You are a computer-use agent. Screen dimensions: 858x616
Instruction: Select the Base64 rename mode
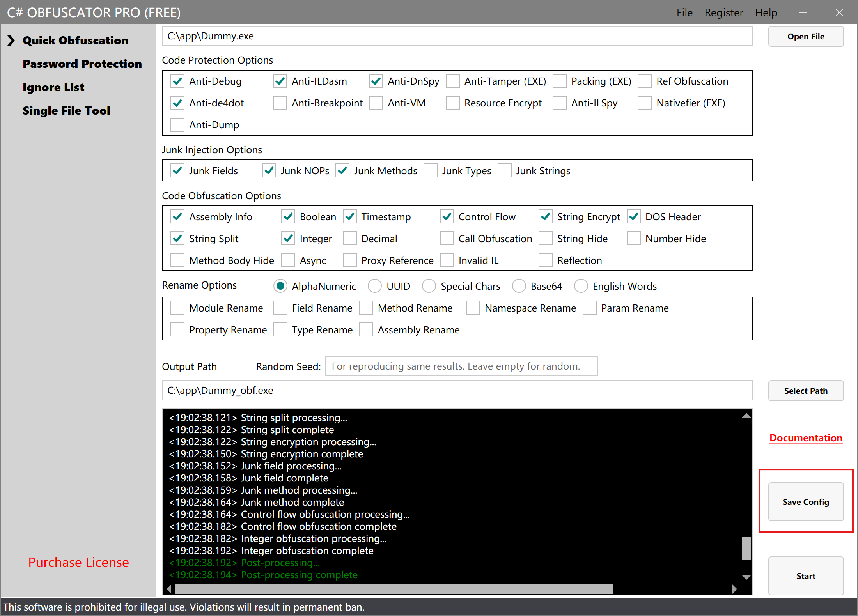click(519, 286)
